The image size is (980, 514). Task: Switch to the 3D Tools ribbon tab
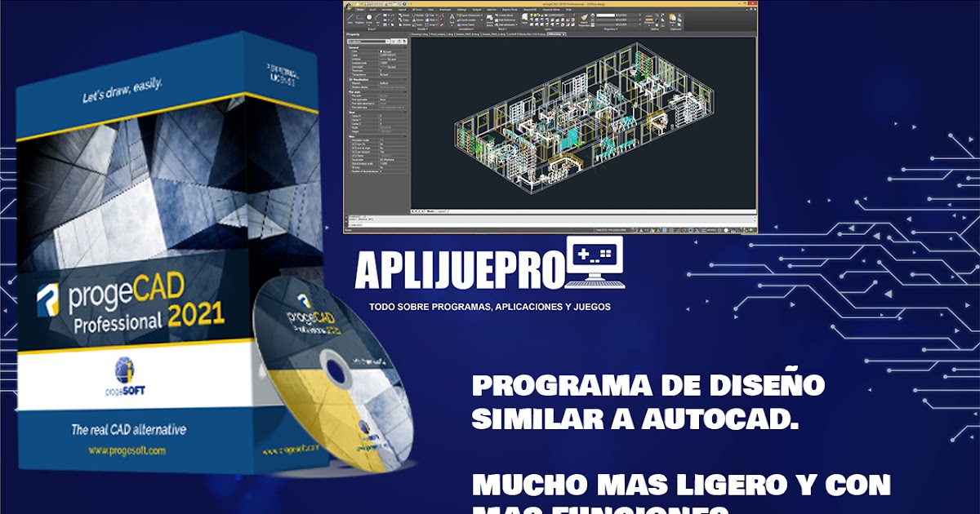pyautogui.click(x=416, y=10)
